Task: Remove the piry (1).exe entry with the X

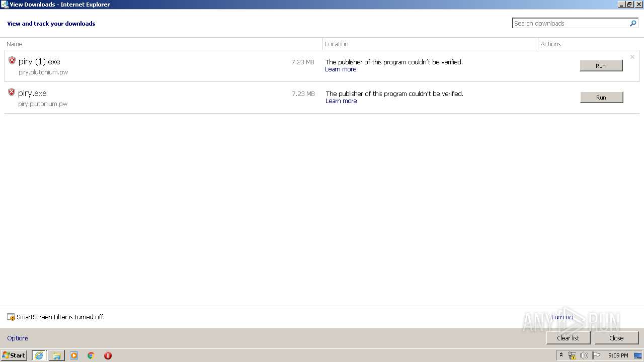Action: 632,57
